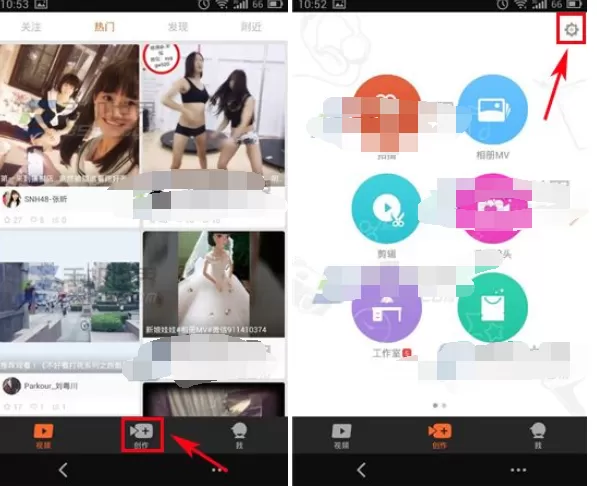The width and height of the screenshot is (597, 486).
Task: Tap the orange circle icon above 相册MV row
Action: [386, 110]
